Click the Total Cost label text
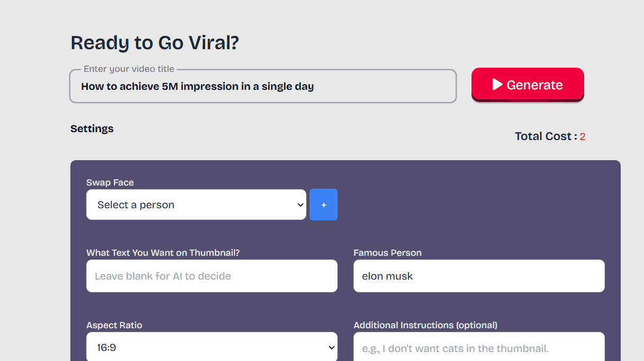 [546, 136]
